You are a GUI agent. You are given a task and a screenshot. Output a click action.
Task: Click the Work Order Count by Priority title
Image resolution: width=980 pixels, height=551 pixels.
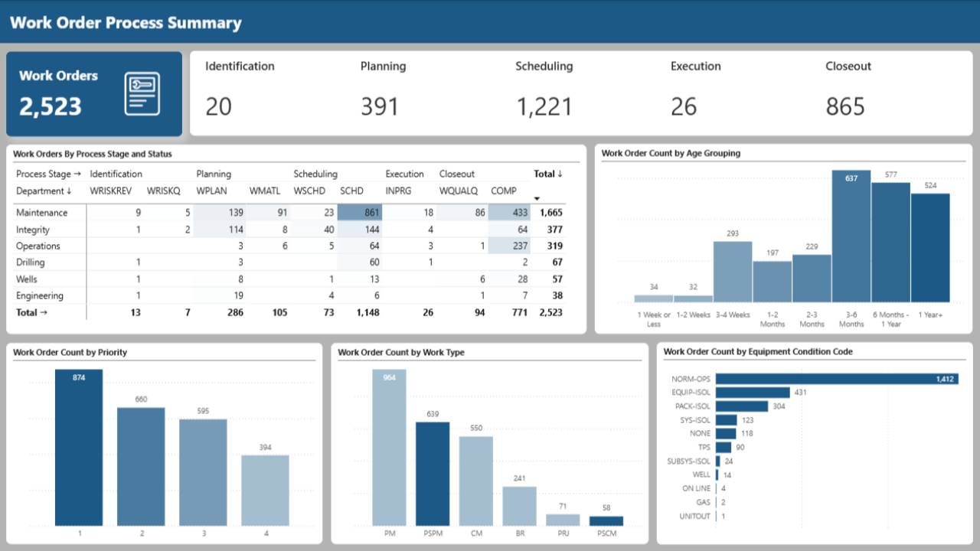point(70,353)
